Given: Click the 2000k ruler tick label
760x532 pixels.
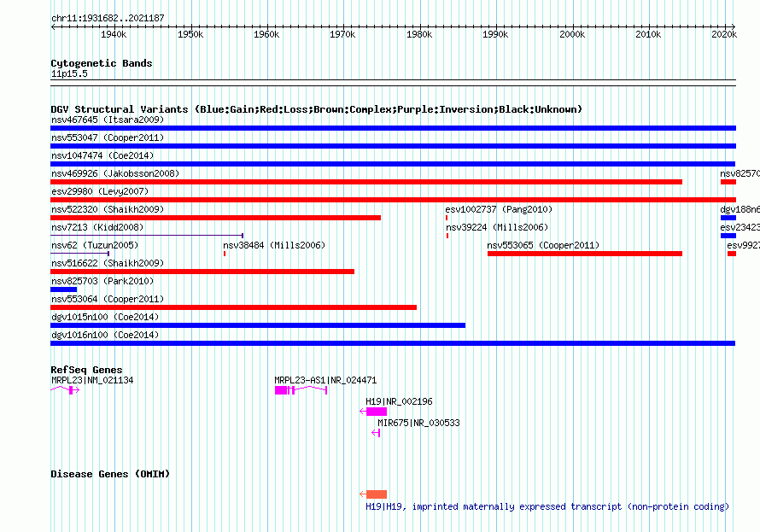Looking at the screenshot, I should pos(572,34).
